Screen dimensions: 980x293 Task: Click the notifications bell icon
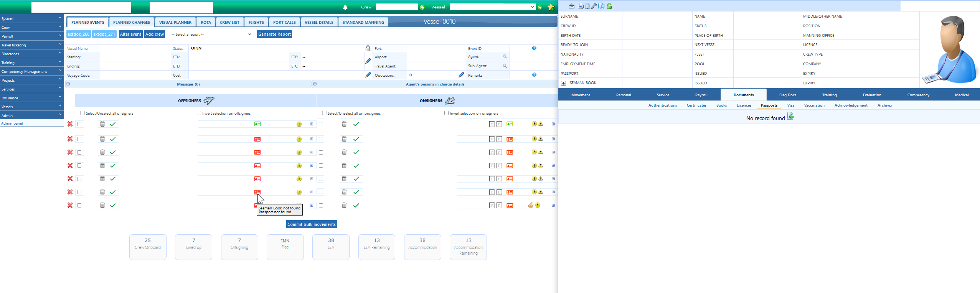tap(345, 7)
